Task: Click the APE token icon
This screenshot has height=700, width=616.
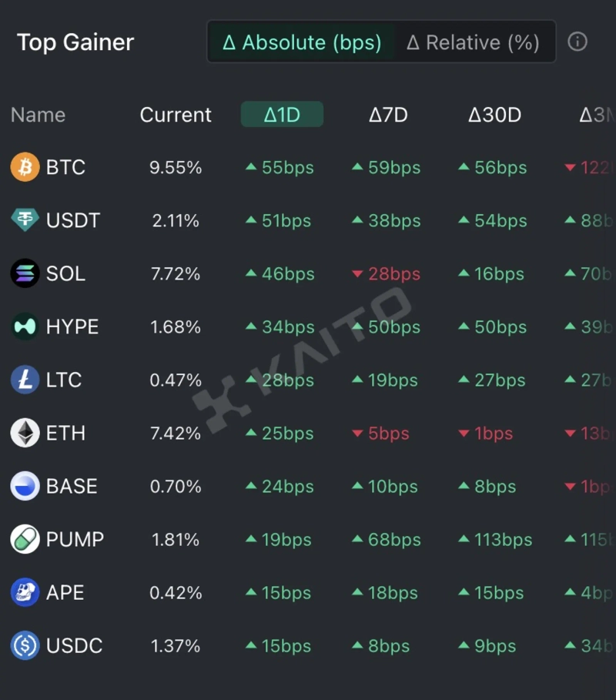Action: point(25,592)
